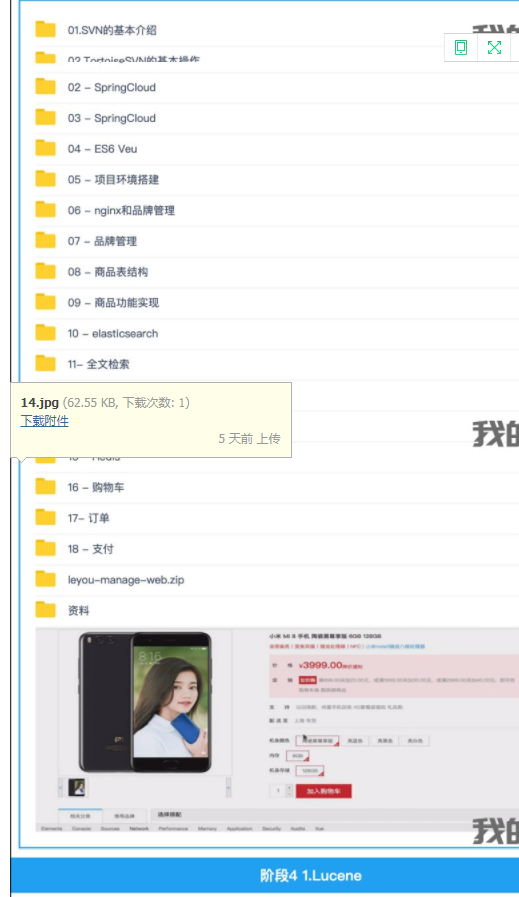Click the Network devtools tab
Image resolution: width=519 pixels, height=897 pixels.
[x=139, y=828]
